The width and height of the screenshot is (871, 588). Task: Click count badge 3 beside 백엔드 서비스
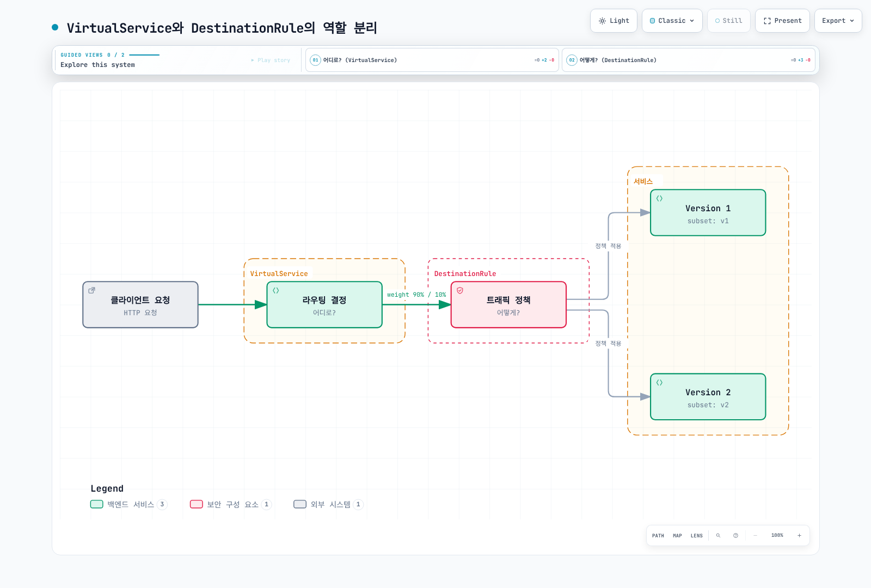(162, 504)
